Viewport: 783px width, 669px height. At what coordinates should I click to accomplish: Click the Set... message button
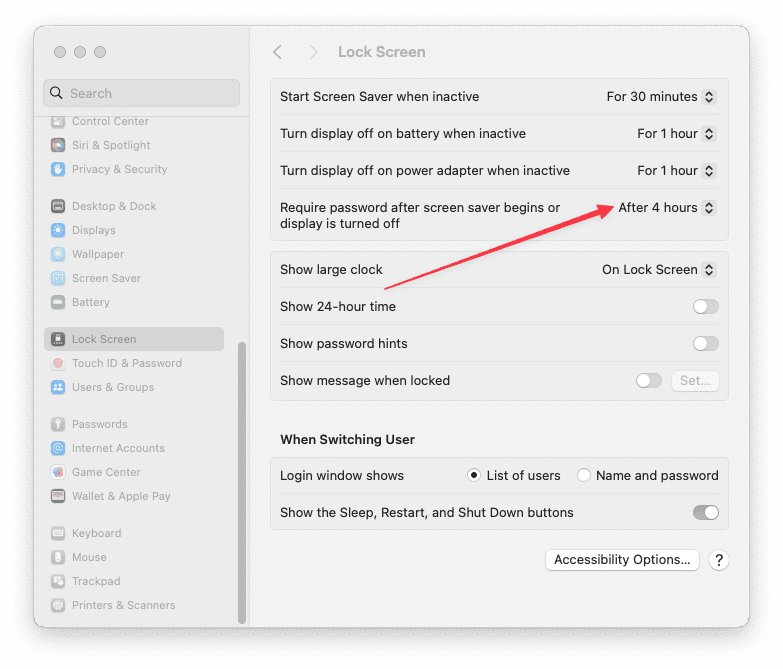[695, 380]
